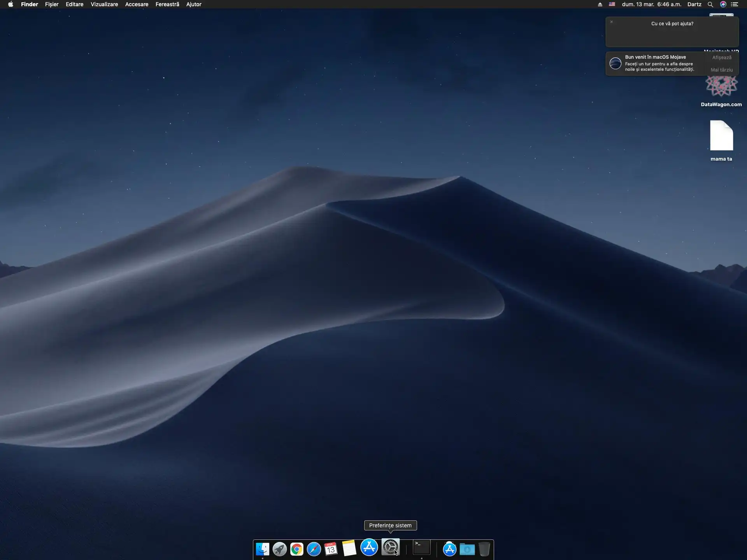Open Preferințe sistem gear icon
This screenshot has height=560, width=747.
click(x=390, y=547)
